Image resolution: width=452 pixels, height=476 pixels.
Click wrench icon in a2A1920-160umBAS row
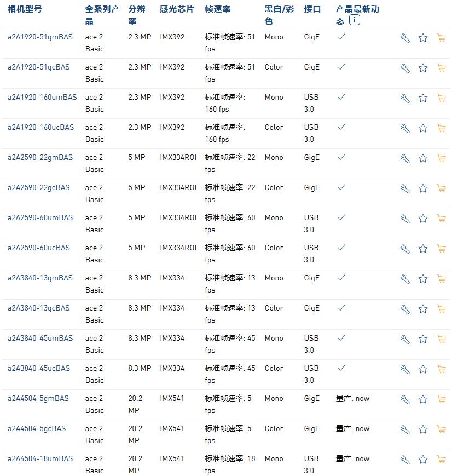(405, 99)
